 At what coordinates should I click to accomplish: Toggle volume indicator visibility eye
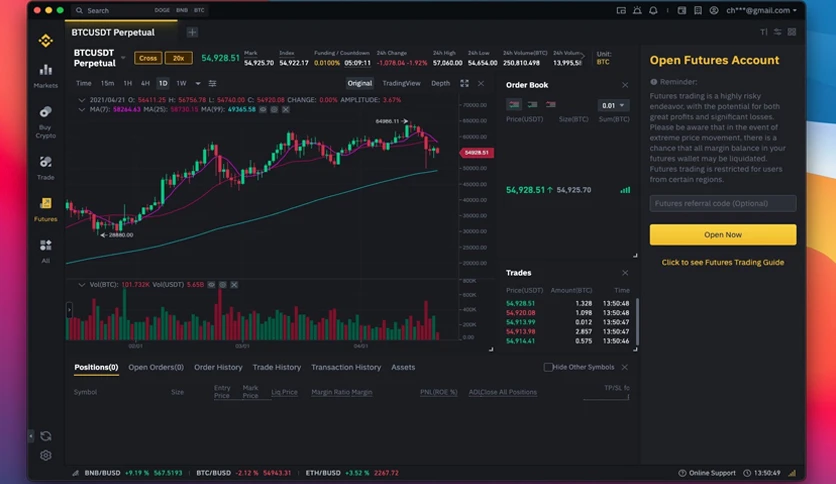click(211, 285)
